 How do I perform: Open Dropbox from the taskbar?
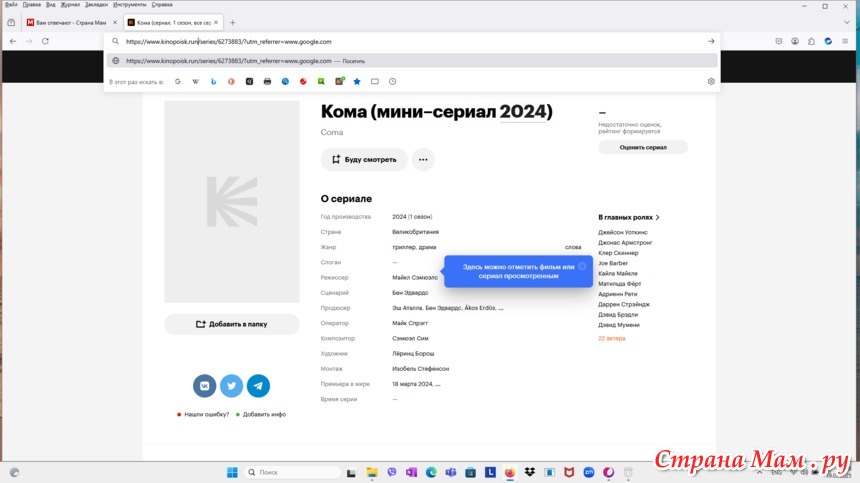pos(529,472)
